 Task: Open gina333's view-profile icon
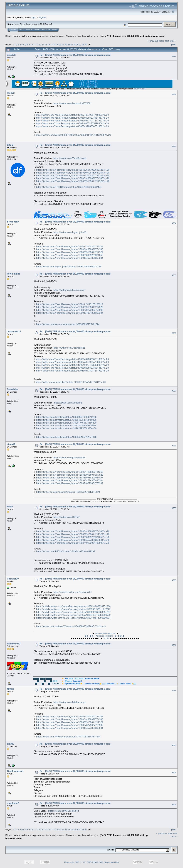[9, 77]
